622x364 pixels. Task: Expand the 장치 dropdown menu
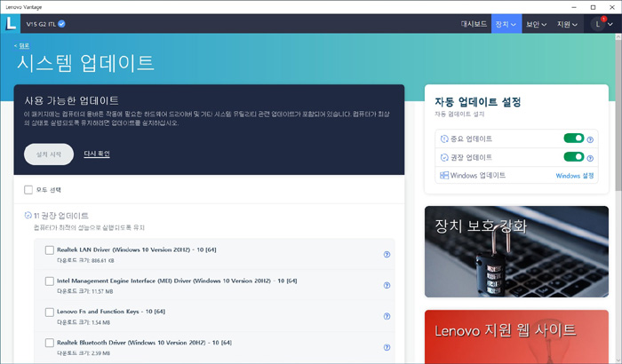pos(506,24)
